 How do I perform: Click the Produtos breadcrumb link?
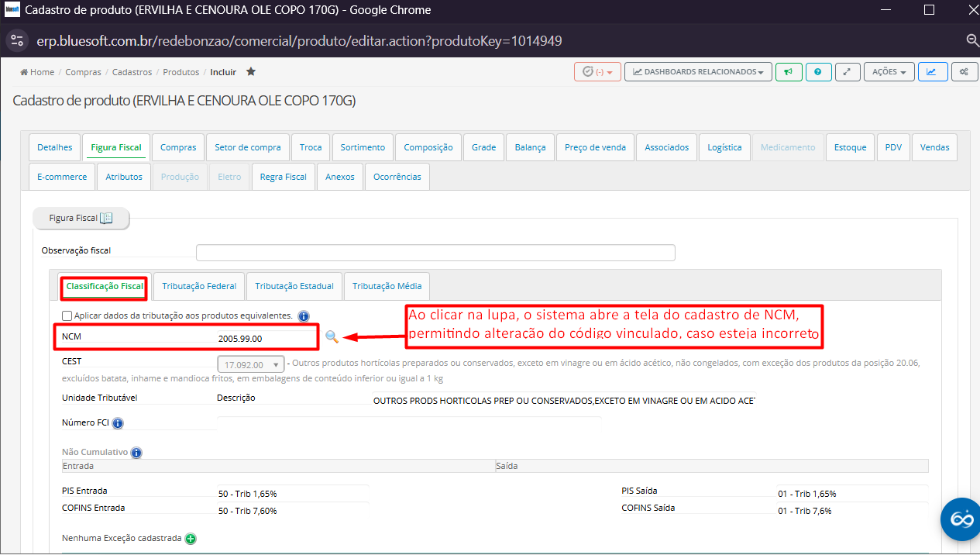pos(181,72)
